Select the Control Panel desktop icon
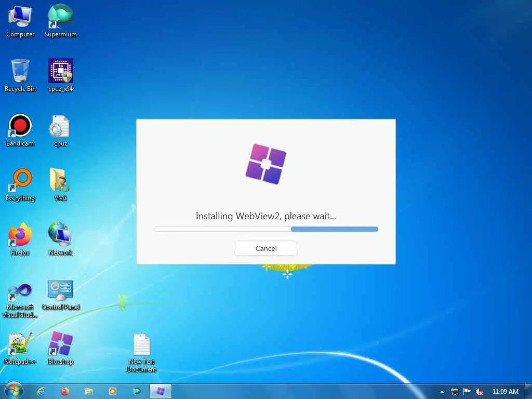Viewport: 532px width, 399px height. (x=60, y=295)
